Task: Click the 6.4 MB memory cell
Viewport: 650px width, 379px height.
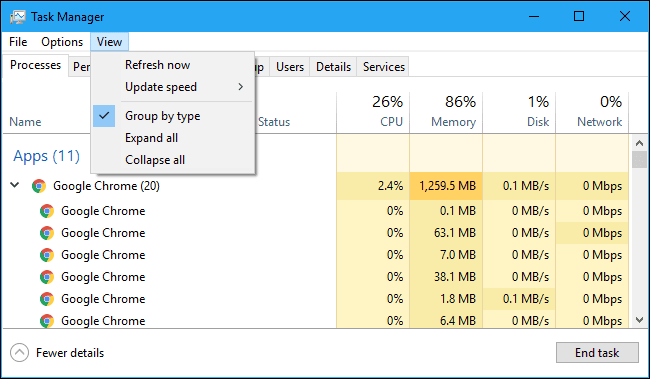Action: [446, 320]
